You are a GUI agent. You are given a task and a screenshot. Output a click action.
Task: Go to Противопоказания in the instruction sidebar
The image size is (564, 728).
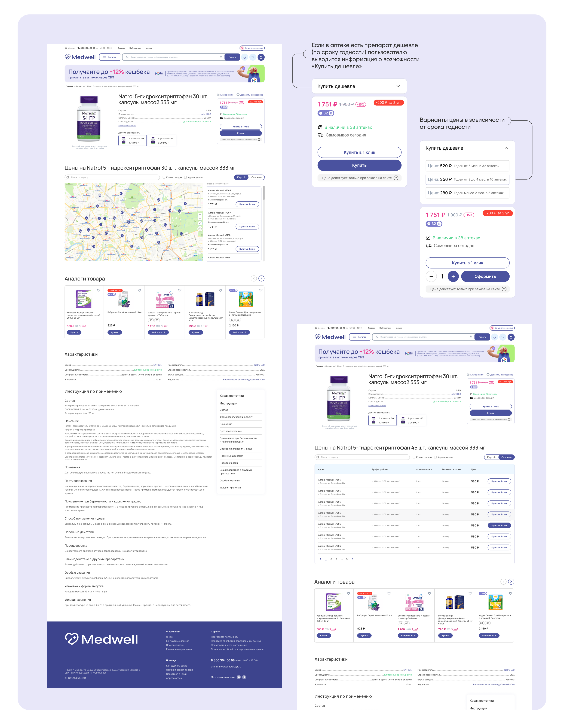(x=231, y=431)
